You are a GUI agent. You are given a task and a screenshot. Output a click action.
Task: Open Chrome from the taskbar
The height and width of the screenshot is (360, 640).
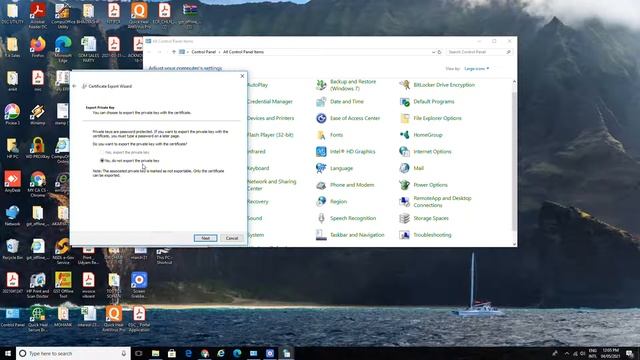[204, 353]
